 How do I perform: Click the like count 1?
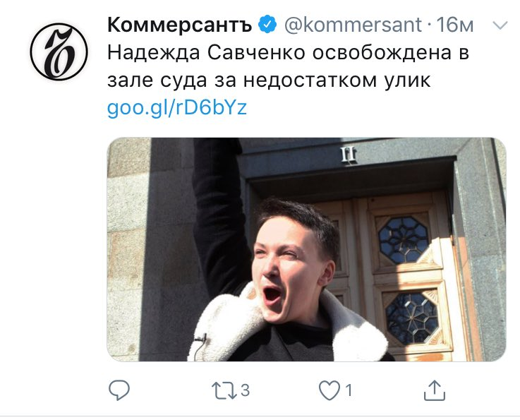coord(349,390)
